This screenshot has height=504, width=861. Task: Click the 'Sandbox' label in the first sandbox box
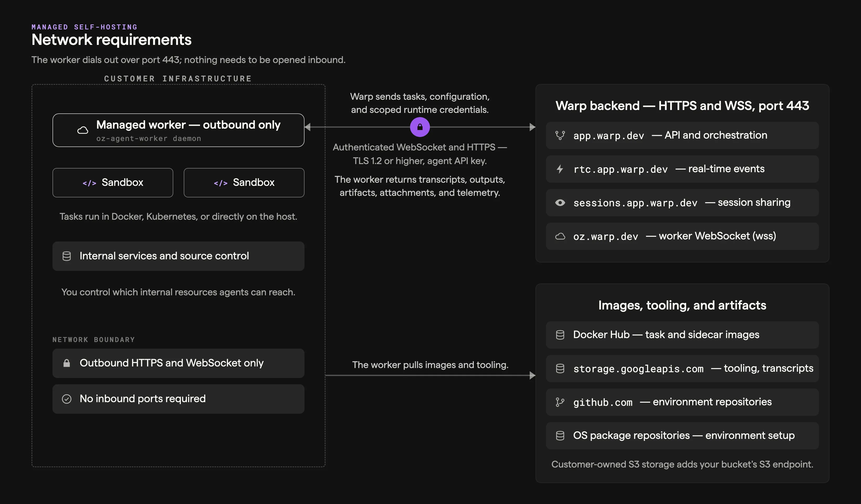[122, 182]
